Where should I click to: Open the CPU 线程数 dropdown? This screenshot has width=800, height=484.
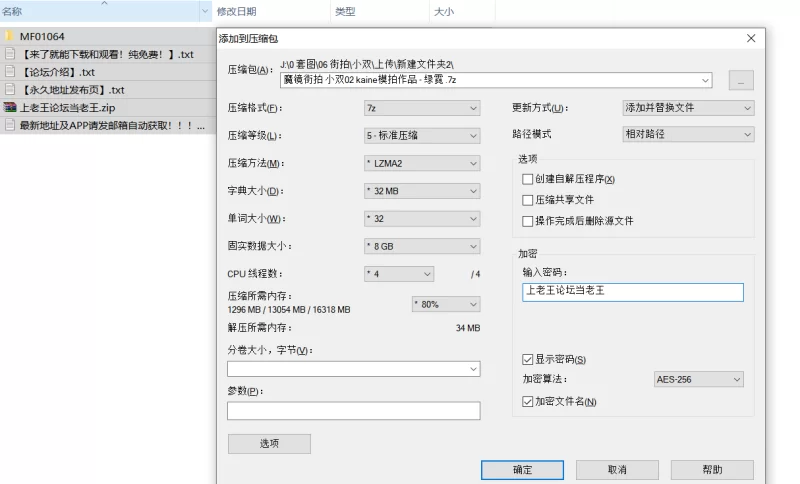tap(399, 274)
